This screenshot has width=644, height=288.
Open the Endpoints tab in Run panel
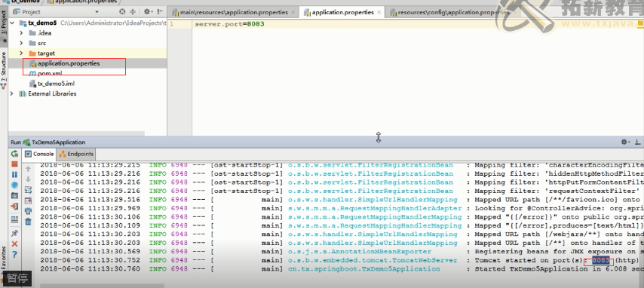tap(76, 154)
